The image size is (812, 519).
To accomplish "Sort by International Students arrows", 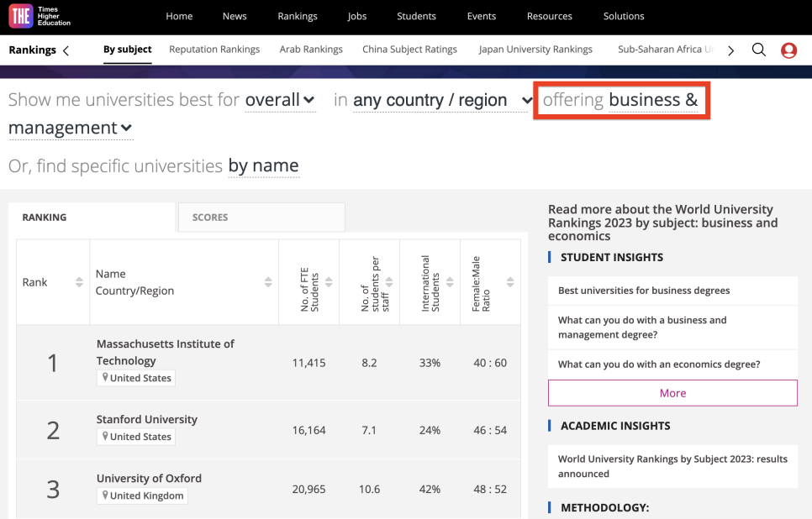I will tap(450, 282).
